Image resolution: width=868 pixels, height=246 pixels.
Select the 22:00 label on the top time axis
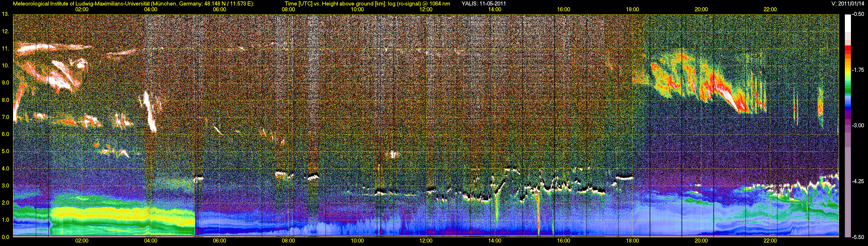tap(770, 10)
